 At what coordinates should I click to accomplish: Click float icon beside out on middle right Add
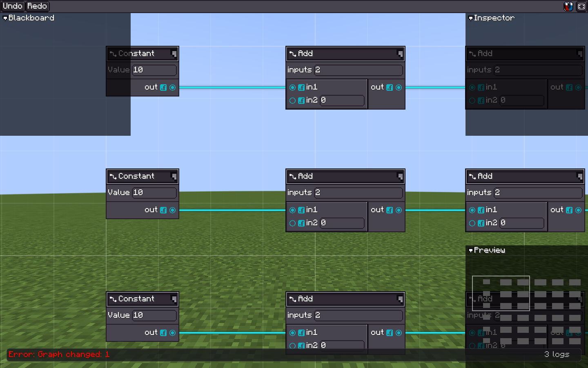(569, 210)
